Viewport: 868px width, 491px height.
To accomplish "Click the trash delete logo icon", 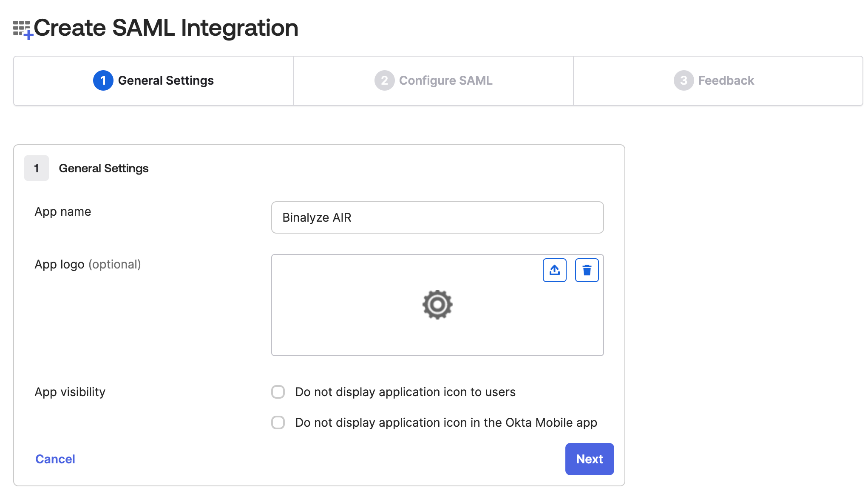I will click(587, 270).
